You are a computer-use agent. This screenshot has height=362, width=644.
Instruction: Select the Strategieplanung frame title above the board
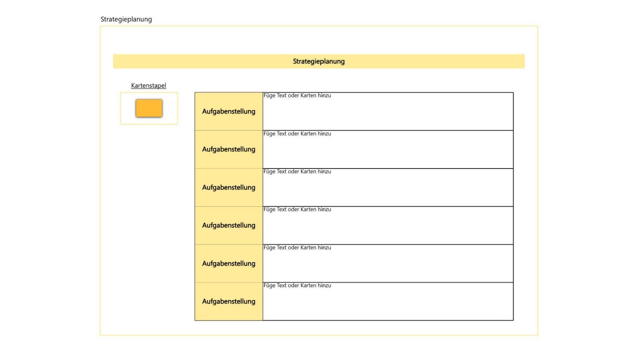[126, 19]
